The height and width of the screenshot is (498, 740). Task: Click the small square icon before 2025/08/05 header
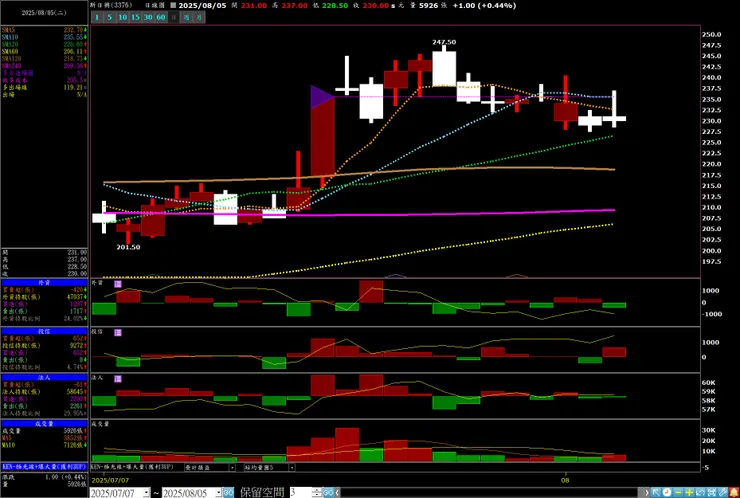(173, 5)
